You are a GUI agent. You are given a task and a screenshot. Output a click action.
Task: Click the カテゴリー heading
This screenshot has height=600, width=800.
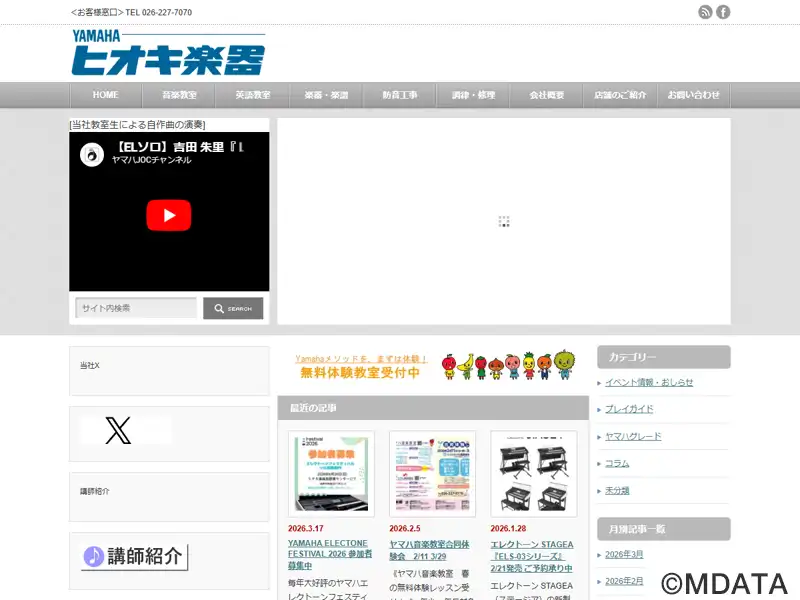click(x=664, y=357)
